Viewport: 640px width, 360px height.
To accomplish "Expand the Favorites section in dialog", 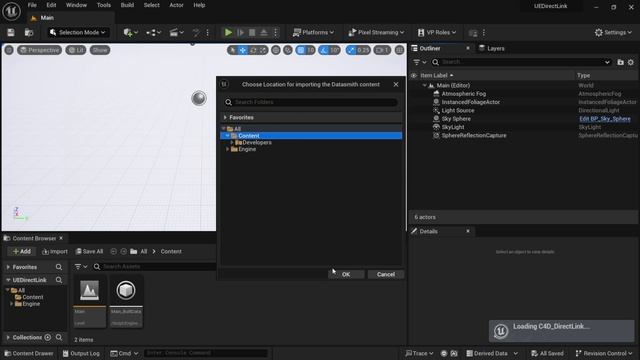I will tap(225, 118).
